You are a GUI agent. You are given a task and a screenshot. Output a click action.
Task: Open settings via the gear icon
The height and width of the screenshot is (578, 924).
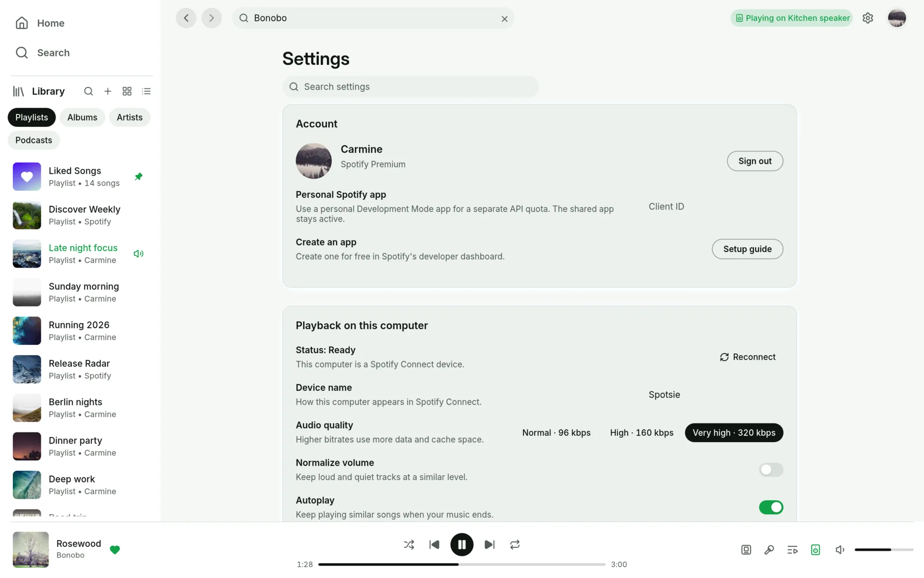(x=867, y=18)
